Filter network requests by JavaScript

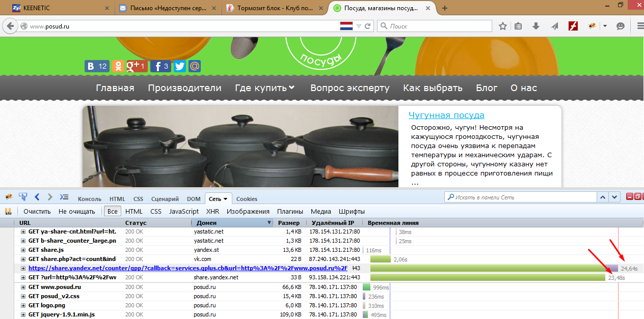click(184, 211)
